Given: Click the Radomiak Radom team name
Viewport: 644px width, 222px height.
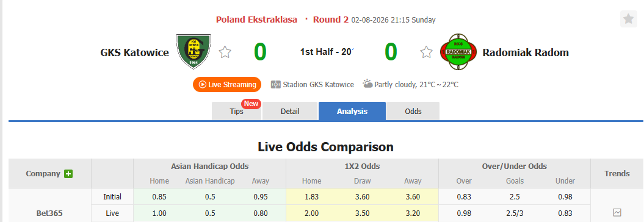Looking at the screenshot, I should tap(526, 52).
